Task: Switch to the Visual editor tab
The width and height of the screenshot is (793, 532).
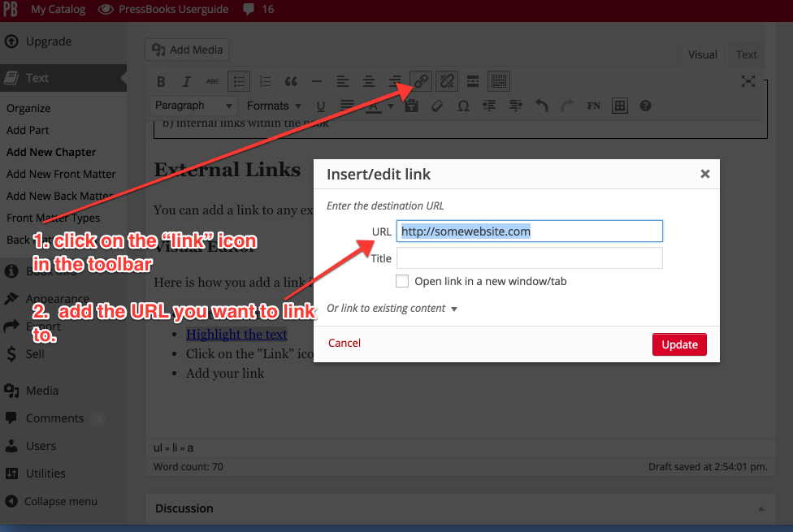Action: pyautogui.click(x=703, y=54)
